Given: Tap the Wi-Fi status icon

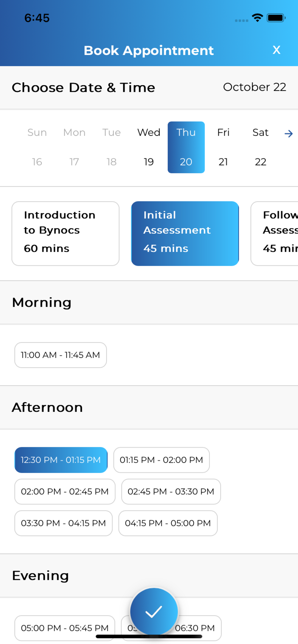Looking at the screenshot, I should coord(257,18).
